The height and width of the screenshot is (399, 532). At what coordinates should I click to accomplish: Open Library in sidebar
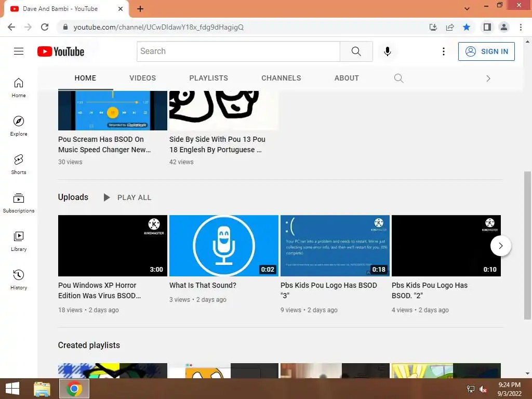[x=19, y=241]
